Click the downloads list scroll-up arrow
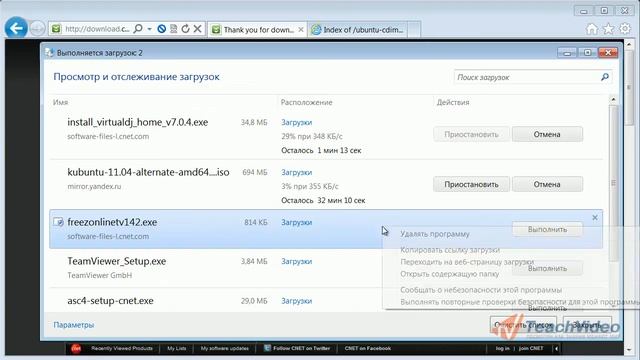Image resolution: width=640 pixels, height=360 pixels. pyautogui.click(x=613, y=100)
